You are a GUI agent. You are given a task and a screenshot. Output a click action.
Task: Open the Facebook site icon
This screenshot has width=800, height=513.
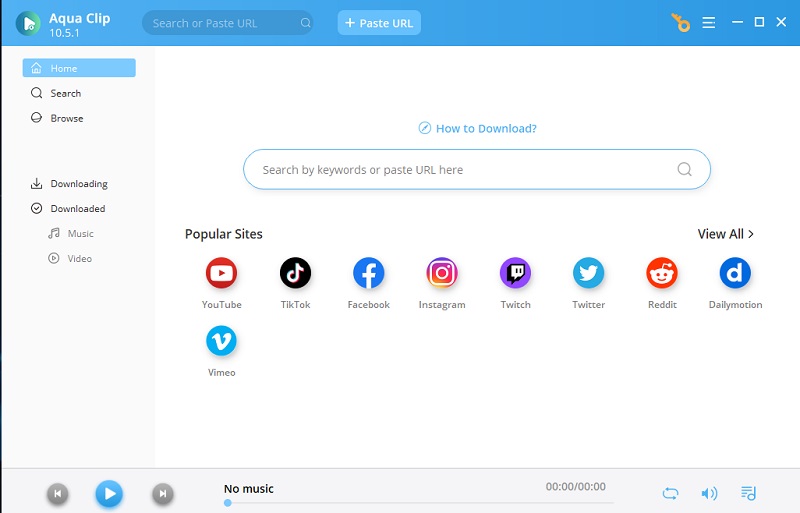[368, 273]
